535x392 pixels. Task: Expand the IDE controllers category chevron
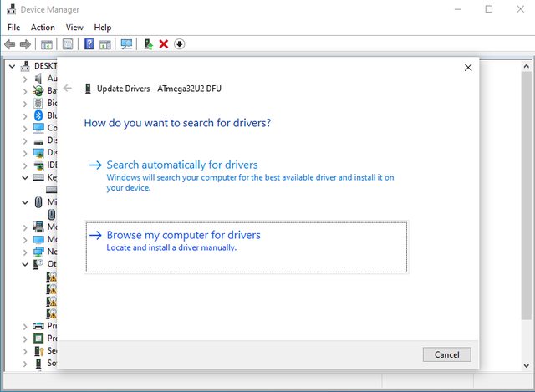25,165
